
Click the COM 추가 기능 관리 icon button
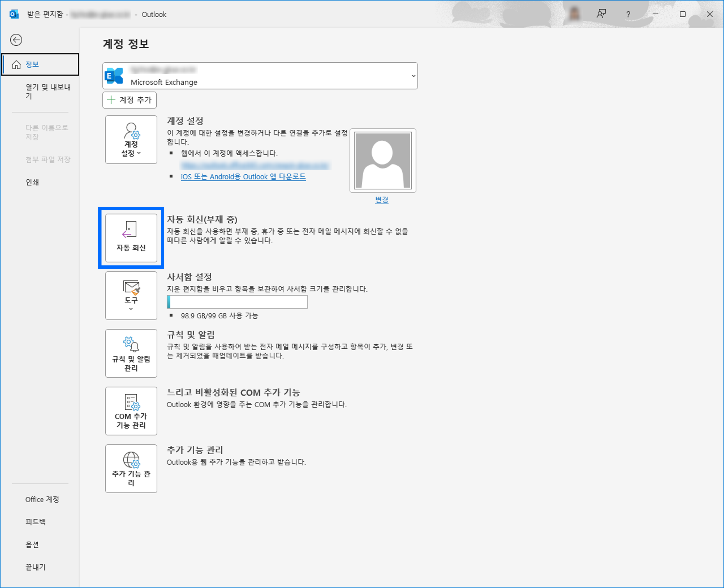coord(131,411)
